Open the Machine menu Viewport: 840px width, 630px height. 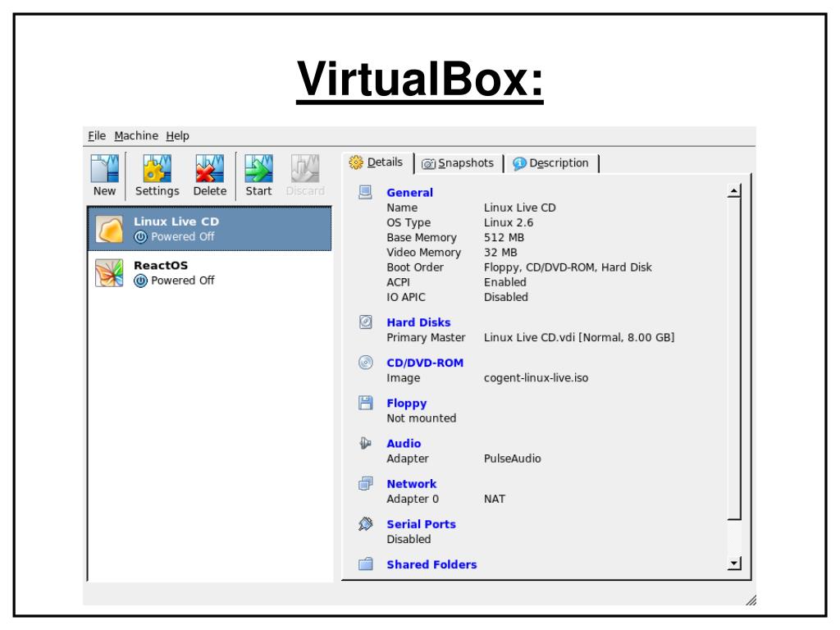pos(136,136)
